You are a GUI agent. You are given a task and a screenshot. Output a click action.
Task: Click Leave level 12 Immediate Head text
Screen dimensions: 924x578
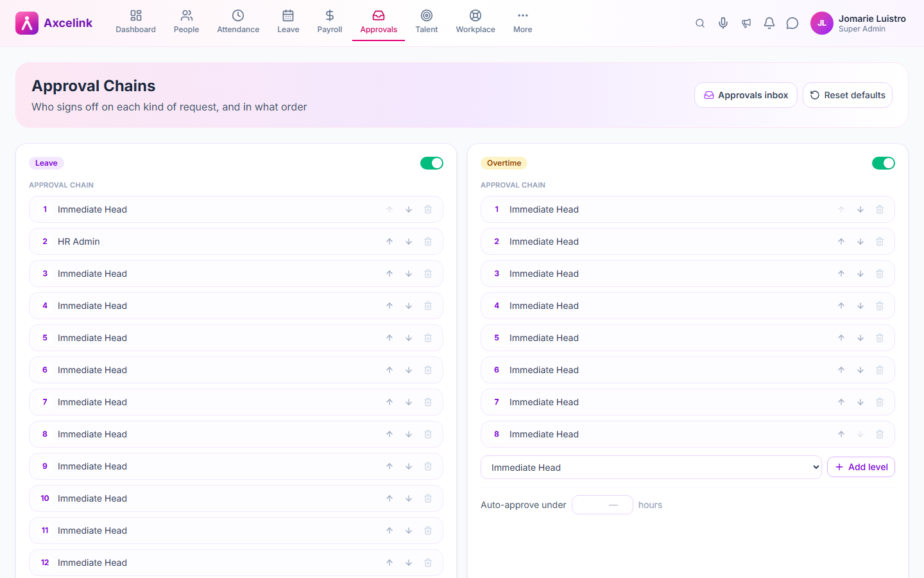(92, 563)
